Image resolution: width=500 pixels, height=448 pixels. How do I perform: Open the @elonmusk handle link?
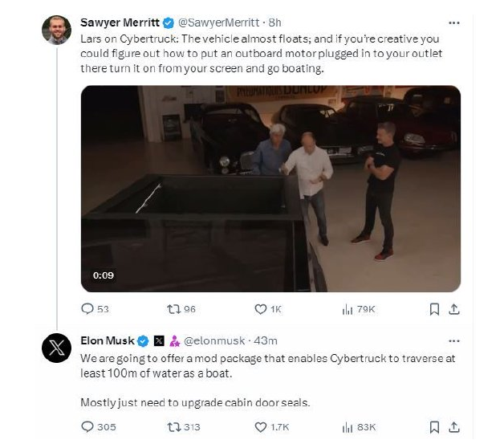pos(214,340)
